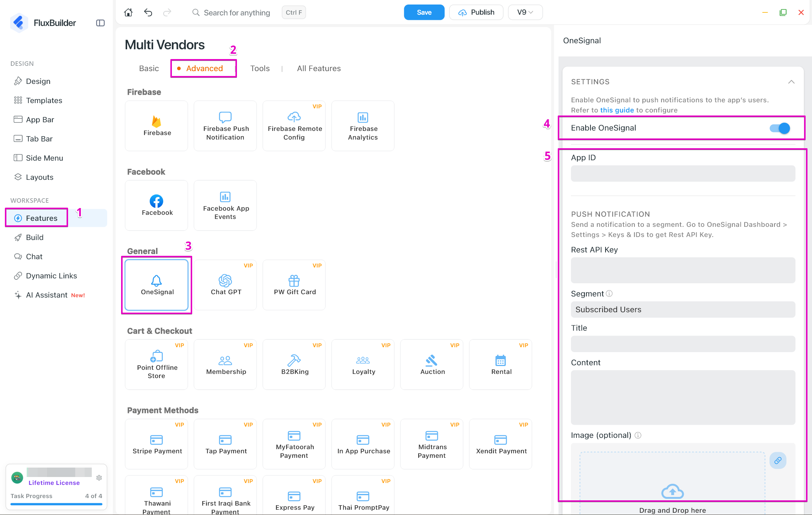Show Image (optional) info icon

(638, 435)
